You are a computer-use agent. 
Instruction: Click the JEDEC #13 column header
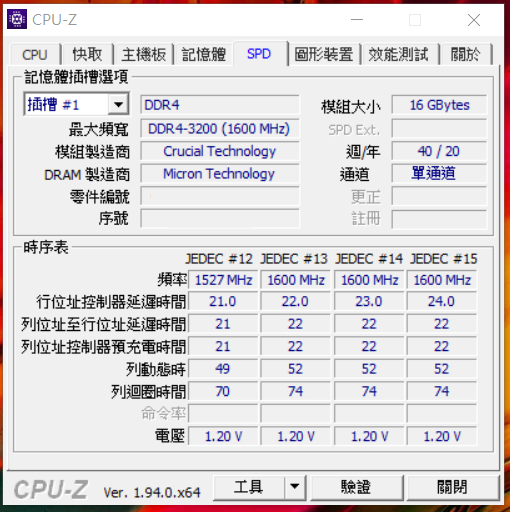tap(294, 259)
